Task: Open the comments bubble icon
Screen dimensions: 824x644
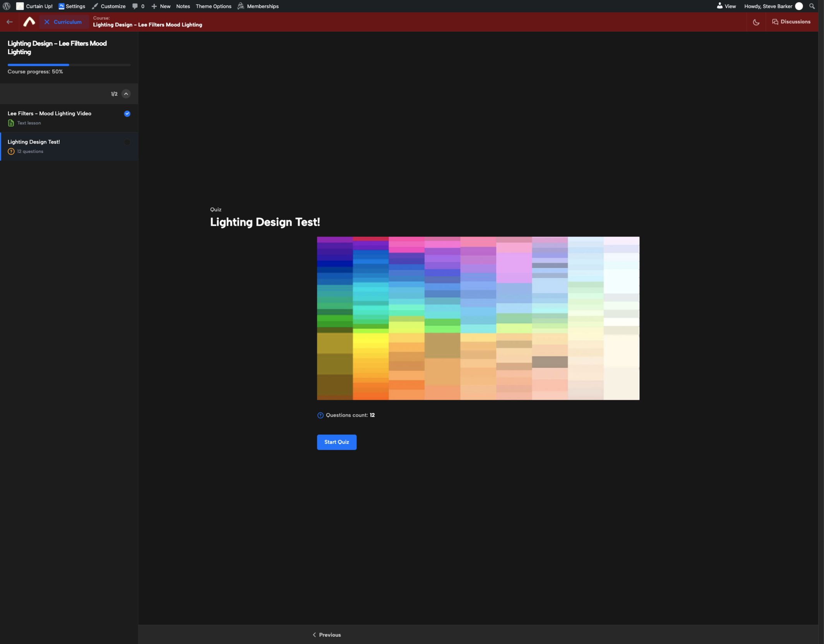Action: (138, 6)
